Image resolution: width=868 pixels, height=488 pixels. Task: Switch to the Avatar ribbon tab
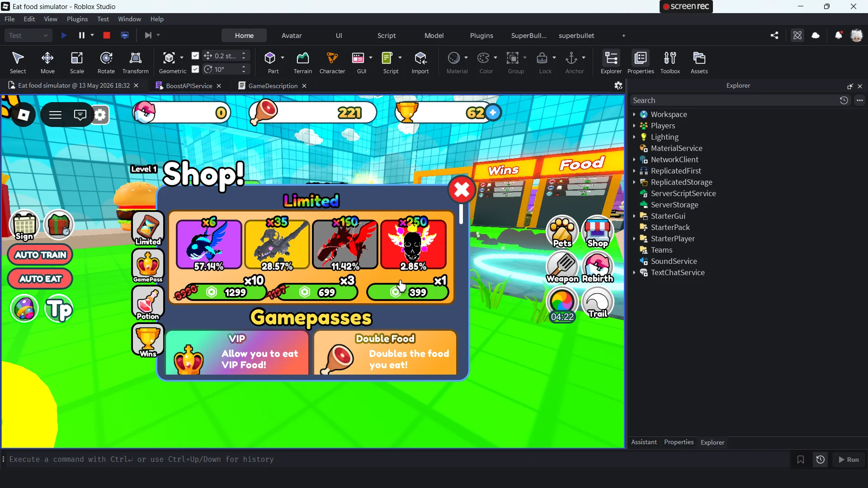(292, 35)
